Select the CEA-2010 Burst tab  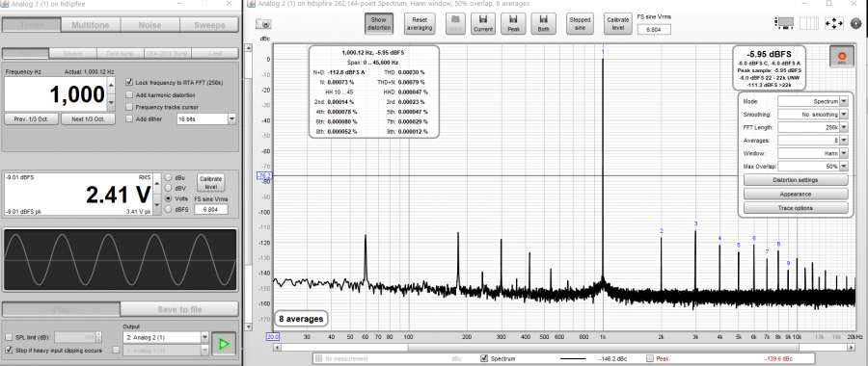(x=168, y=54)
